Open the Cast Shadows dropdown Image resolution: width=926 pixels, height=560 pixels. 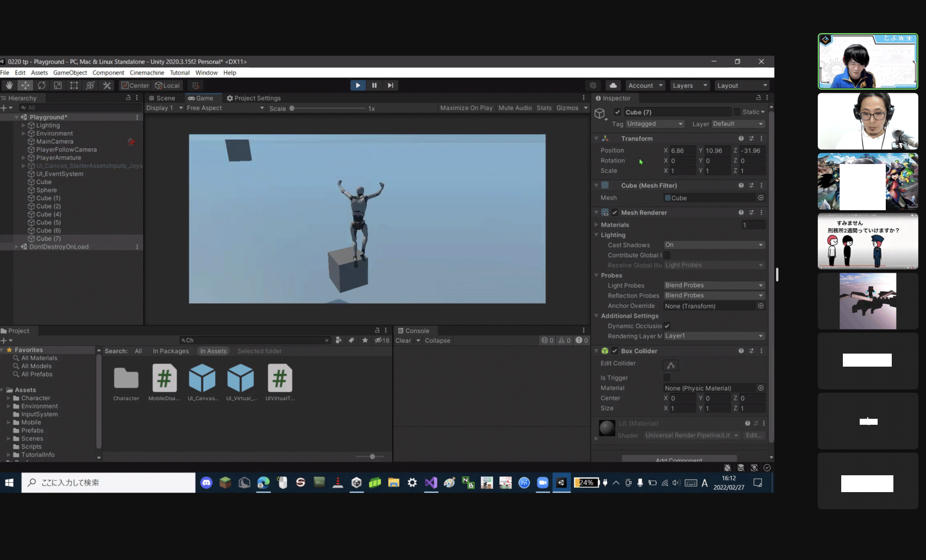tap(714, 245)
